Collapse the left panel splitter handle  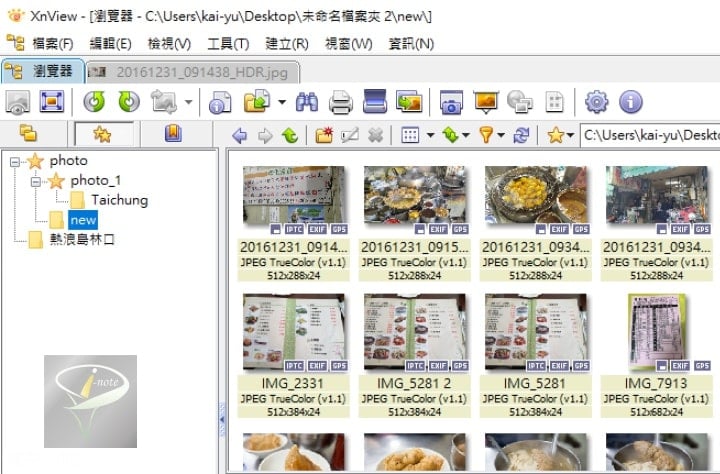222,419
